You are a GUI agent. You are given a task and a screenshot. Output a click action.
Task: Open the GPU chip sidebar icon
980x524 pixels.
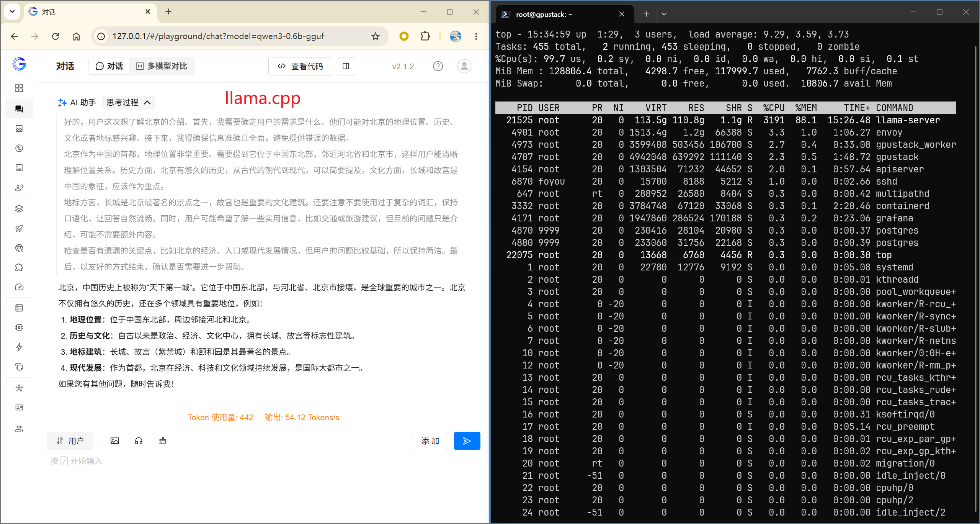pyautogui.click(x=19, y=327)
